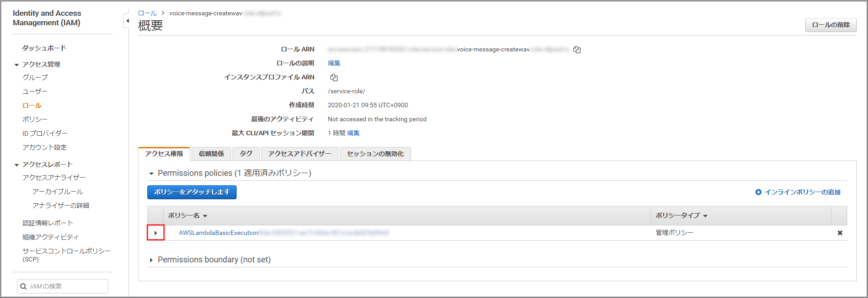The image size is (868, 298).
Task: Click the 管理ポリシー policy type cell
Action: point(675,233)
